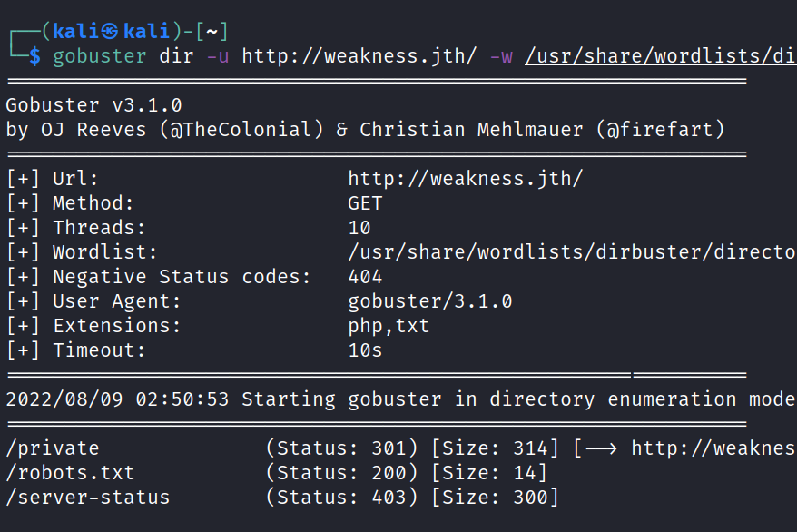Click the dollar sign prompt character
The width and height of the screenshot is (797, 532).
tap(34, 55)
